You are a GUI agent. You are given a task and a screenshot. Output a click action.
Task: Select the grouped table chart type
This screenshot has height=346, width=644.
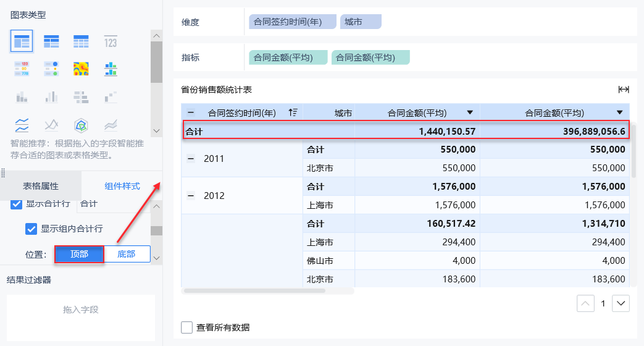pyautogui.click(x=22, y=41)
